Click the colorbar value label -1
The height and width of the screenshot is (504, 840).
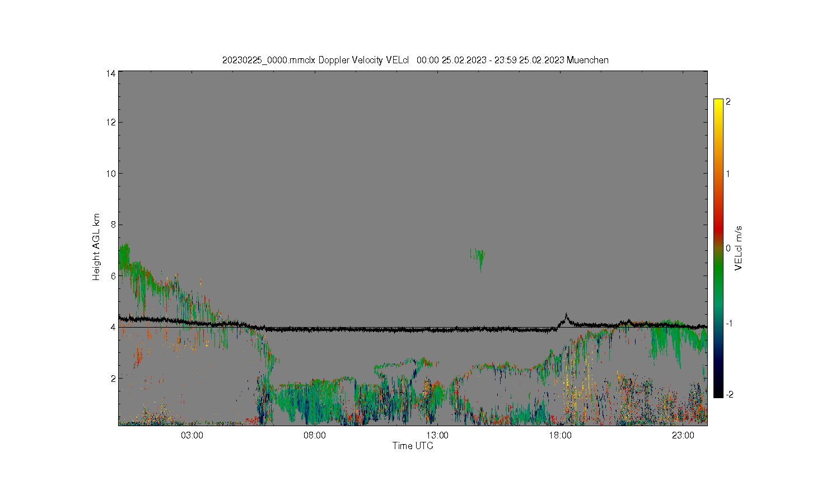729,324
